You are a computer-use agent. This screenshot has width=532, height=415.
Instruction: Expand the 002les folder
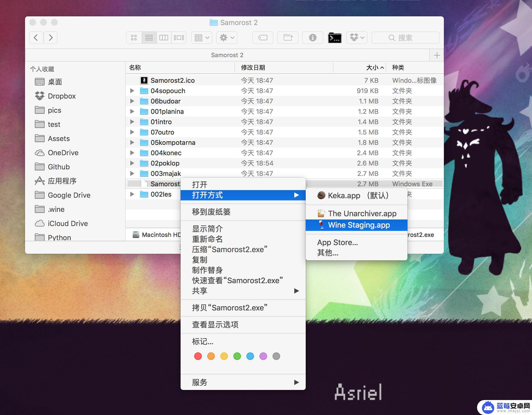pyautogui.click(x=132, y=194)
